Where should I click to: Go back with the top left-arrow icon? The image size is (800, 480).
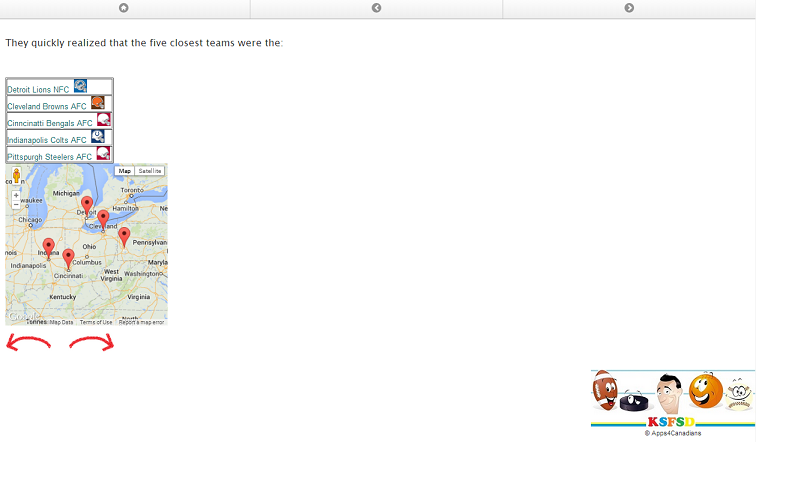377,8
